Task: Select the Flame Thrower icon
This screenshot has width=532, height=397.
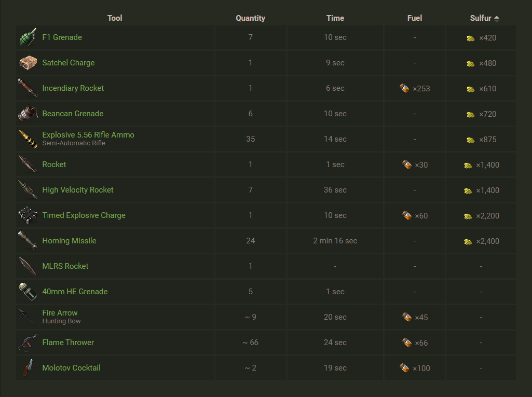Action: [28, 343]
